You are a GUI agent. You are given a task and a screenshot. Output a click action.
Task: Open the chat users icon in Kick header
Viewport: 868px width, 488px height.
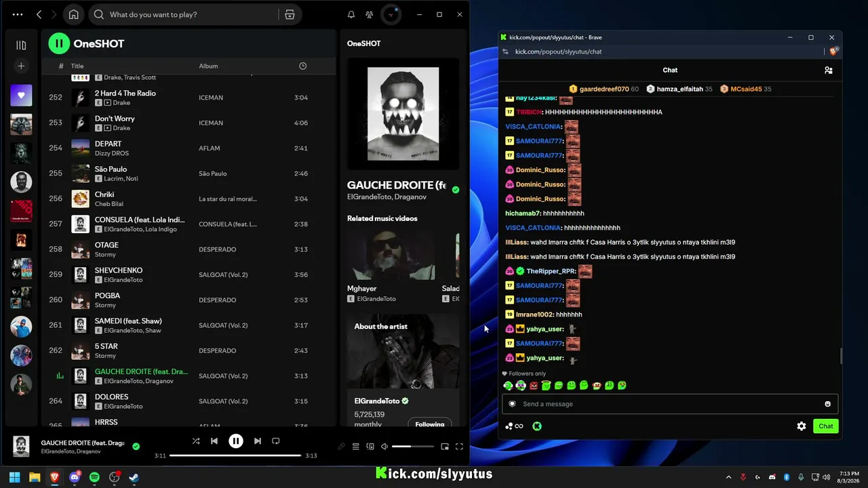(x=828, y=70)
